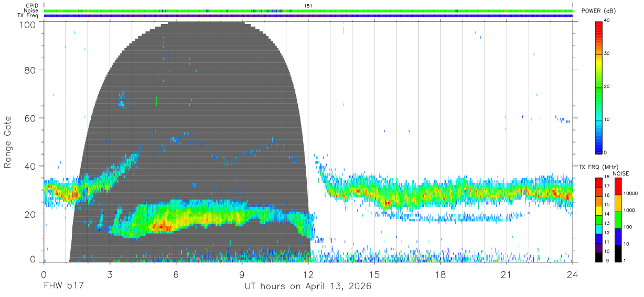Click the Noise row label
644x297 pixels.
pos(31,10)
